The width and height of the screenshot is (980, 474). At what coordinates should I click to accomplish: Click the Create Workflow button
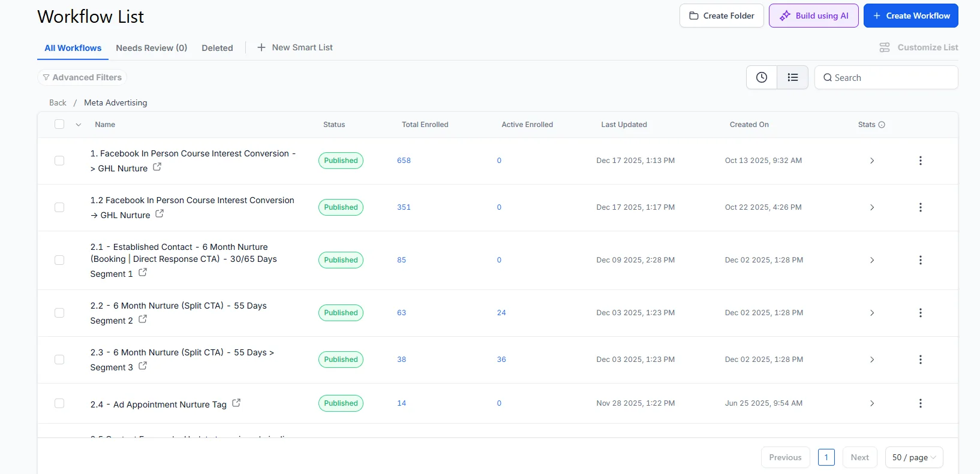tap(911, 16)
